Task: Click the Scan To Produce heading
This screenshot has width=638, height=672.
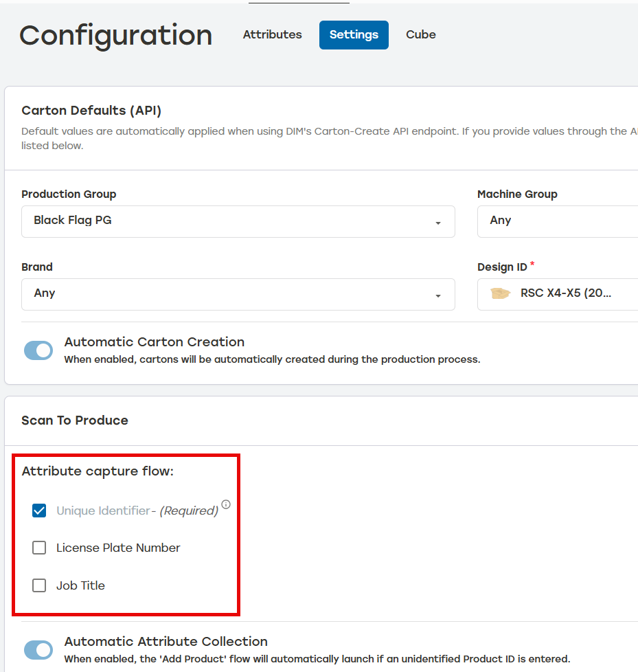Action: tap(75, 421)
